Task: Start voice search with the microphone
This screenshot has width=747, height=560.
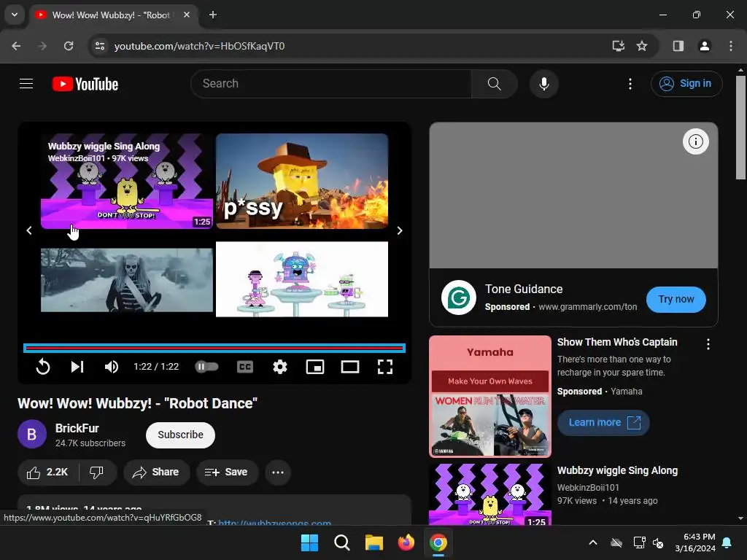Action: tap(543, 84)
